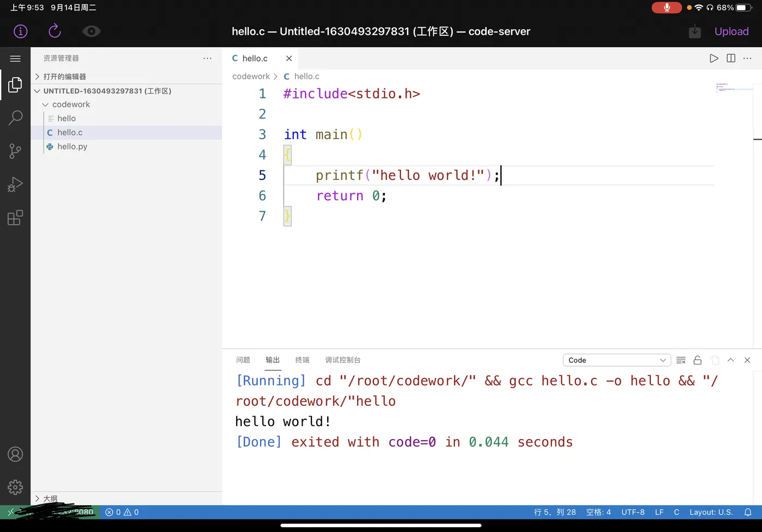Tap the Wi-Fi icon in the iPad status bar

point(699,8)
